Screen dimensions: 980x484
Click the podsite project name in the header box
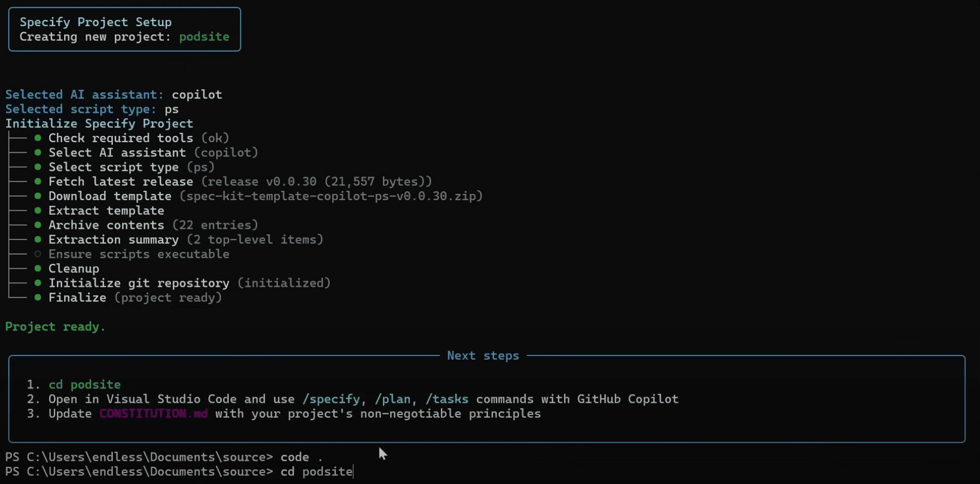coord(204,37)
